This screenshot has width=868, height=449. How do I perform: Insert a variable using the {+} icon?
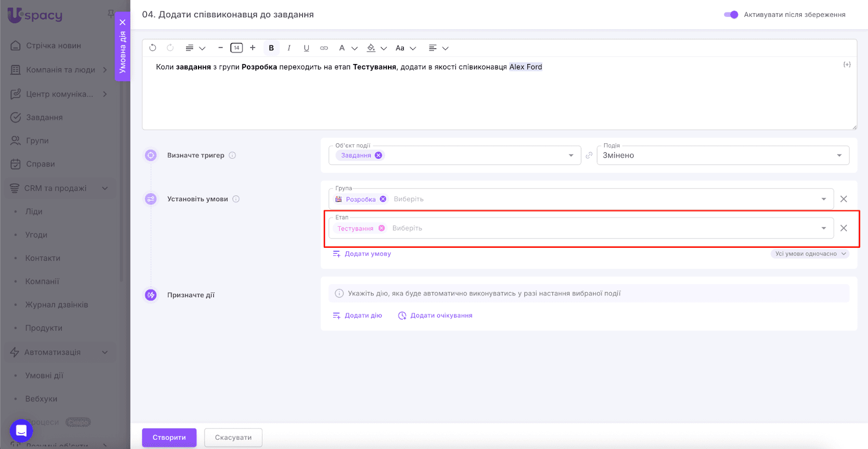[846, 65]
